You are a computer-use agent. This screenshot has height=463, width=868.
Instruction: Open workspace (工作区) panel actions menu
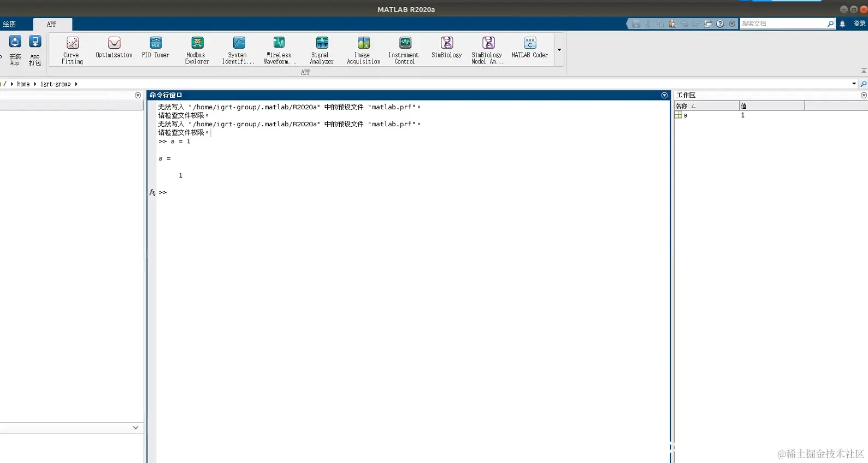click(864, 95)
